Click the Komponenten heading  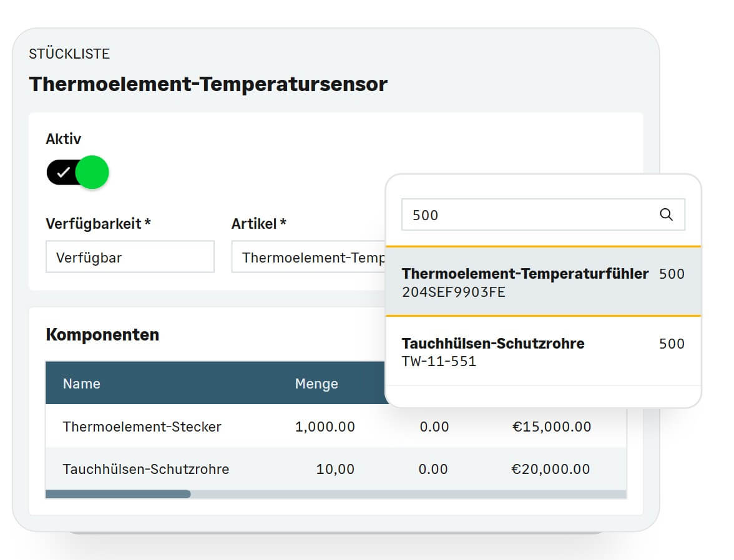pos(102,334)
